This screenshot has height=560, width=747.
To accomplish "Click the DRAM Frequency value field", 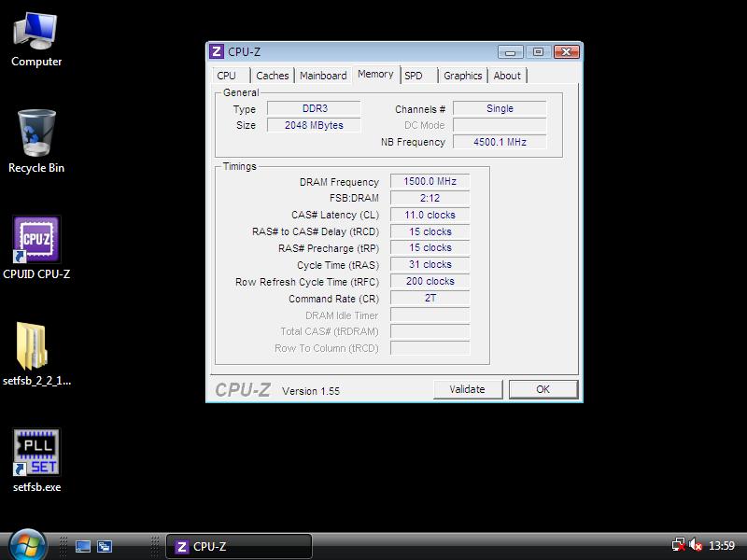I will [x=430, y=182].
